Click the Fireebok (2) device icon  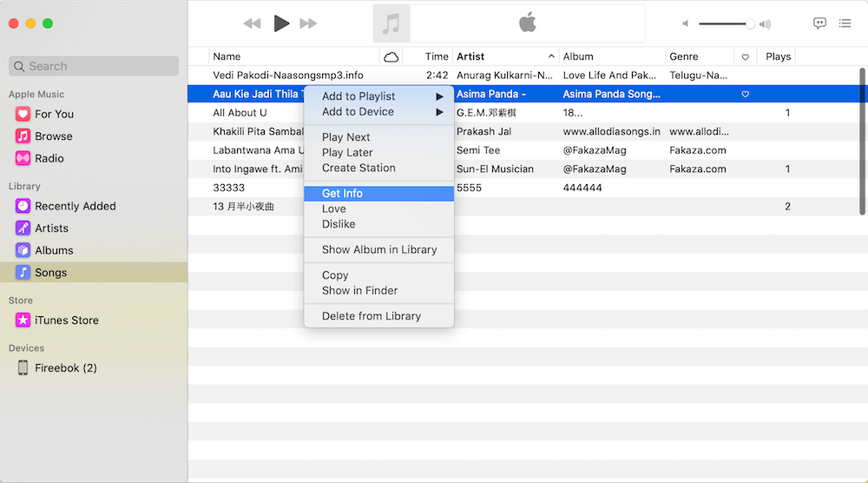click(23, 367)
